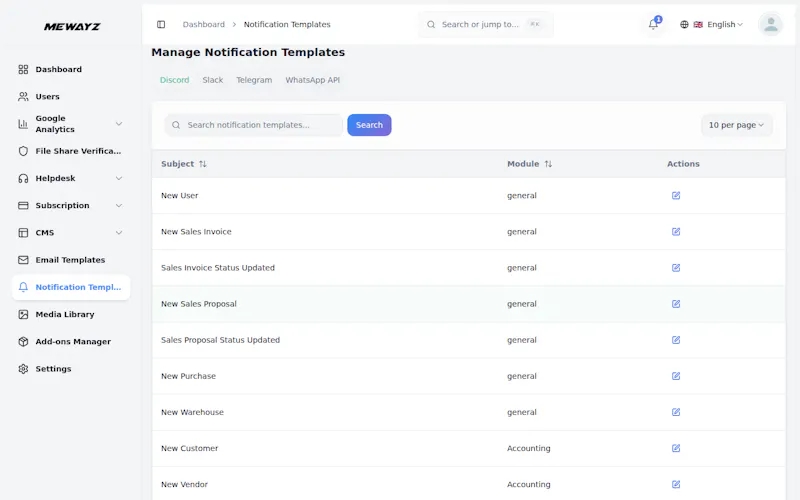
Task: Edit the New Sales Proposal template
Action: 676,304
